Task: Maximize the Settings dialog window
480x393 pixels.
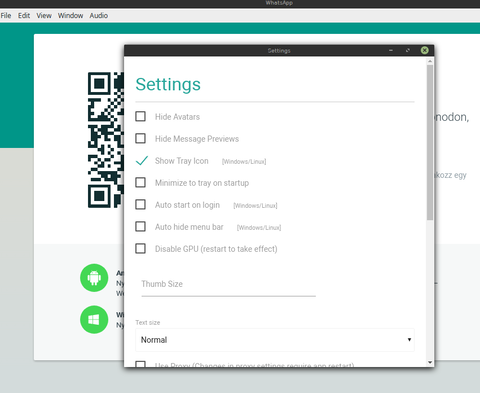Action: point(408,50)
